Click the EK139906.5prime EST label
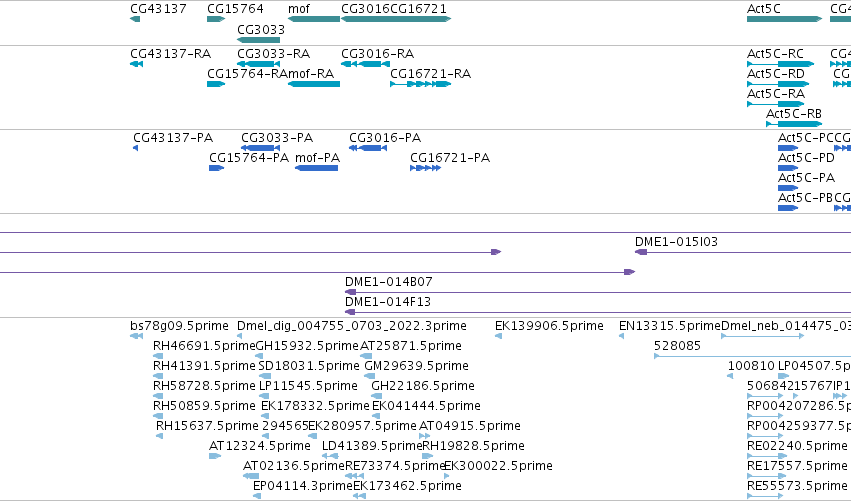 [x=549, y=326]
